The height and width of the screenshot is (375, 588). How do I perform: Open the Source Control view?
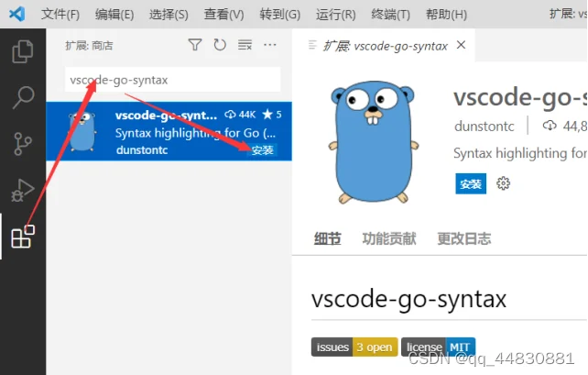(23, 144)
